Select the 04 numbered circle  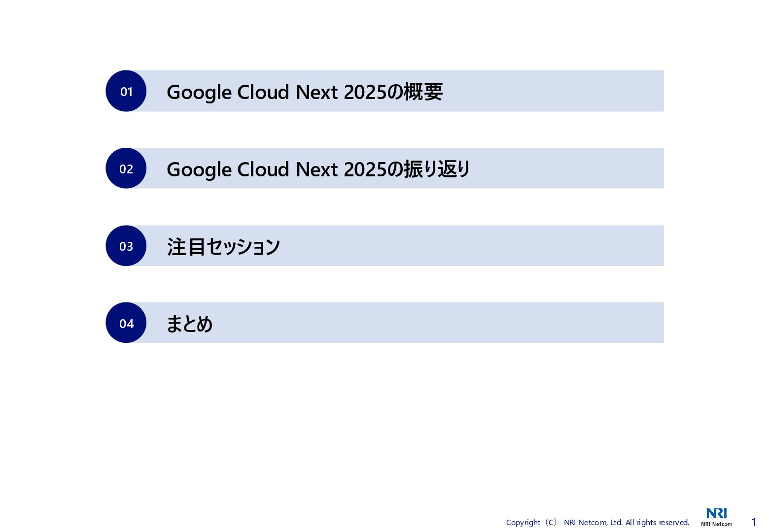(126, 323)
